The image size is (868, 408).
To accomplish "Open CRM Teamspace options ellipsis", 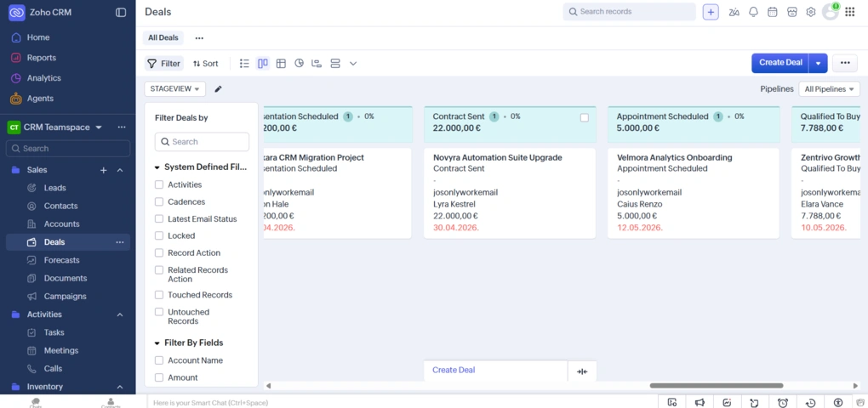I will click(122, 127).
